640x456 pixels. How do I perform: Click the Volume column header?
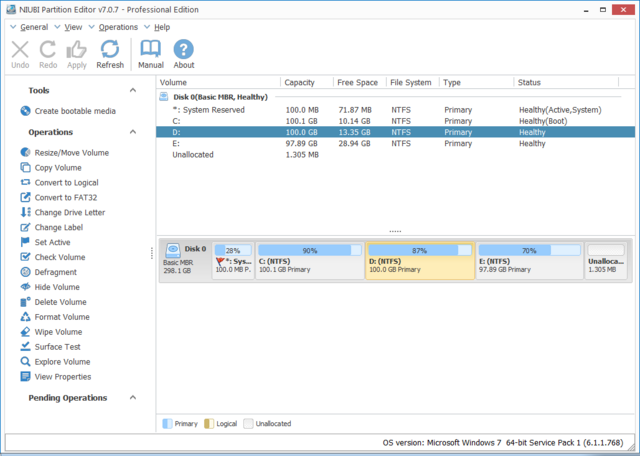point(218,82)
